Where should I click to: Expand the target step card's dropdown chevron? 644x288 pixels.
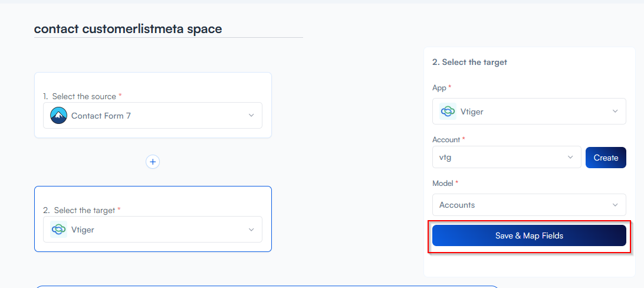[251, 230]
